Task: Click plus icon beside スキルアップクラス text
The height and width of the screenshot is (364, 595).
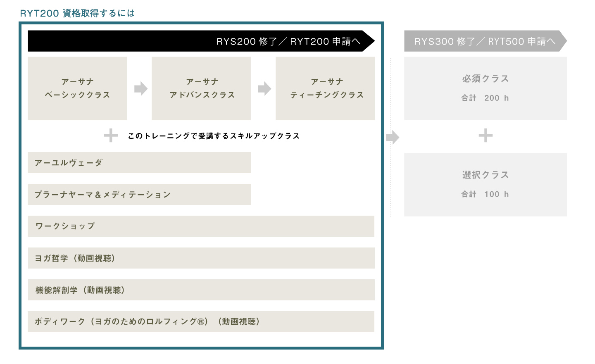Action: click(x=111, y=136)
